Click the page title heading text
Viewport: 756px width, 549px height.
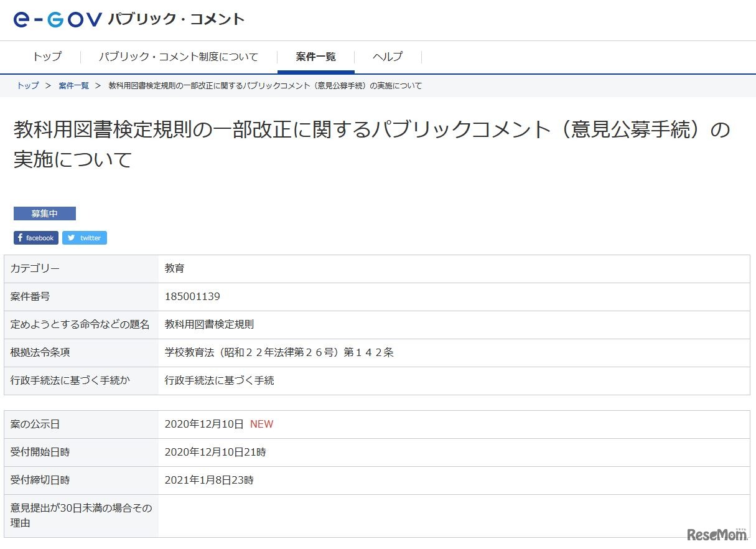[x=371, y=144]
